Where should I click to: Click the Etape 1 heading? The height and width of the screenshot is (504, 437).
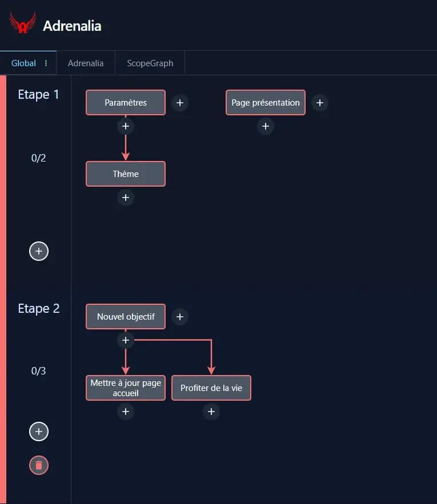tap(39, 95)
